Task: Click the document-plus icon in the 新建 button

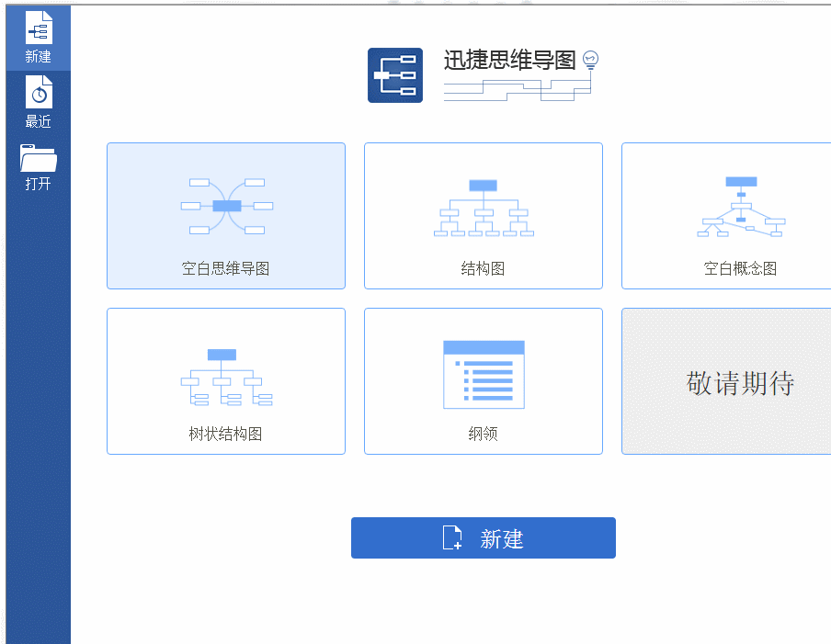Action: 452,538
